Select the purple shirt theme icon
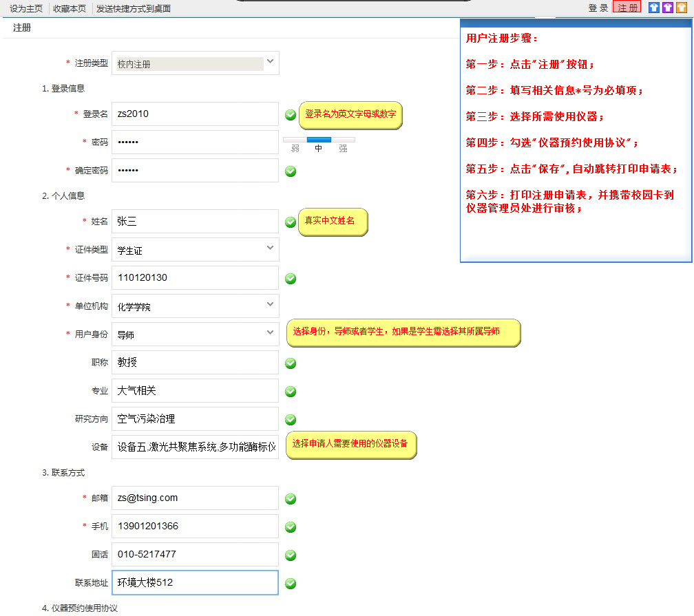The image size is (694, 616). click(x=668, y=8)
